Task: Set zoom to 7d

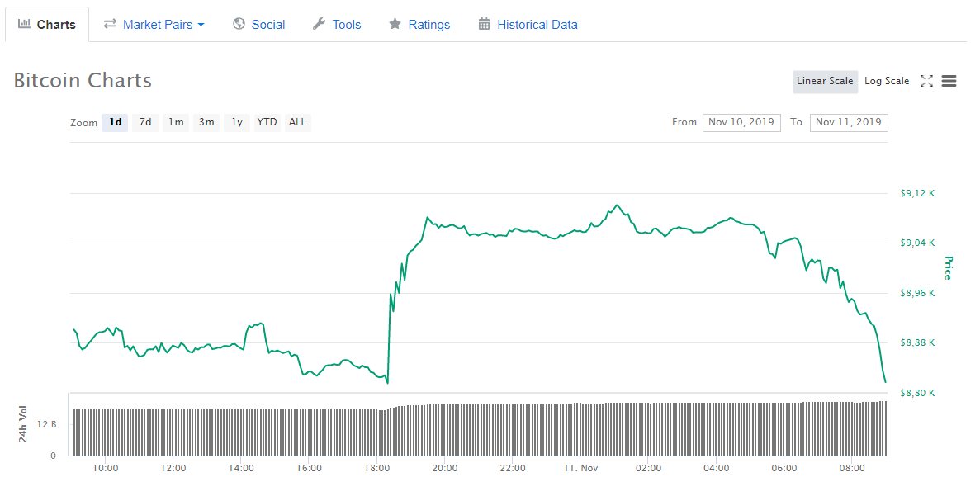Action: coord(145,122)
